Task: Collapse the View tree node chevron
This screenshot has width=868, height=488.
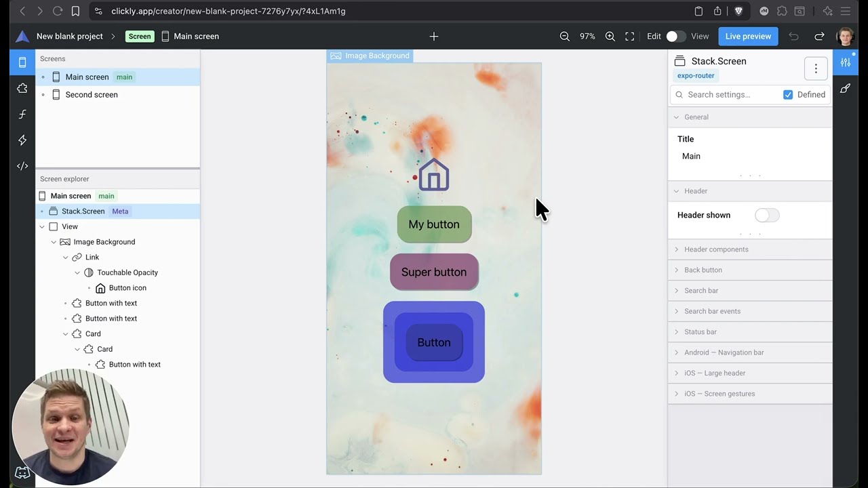Action: pyautogui.click(x=42, y=227)
